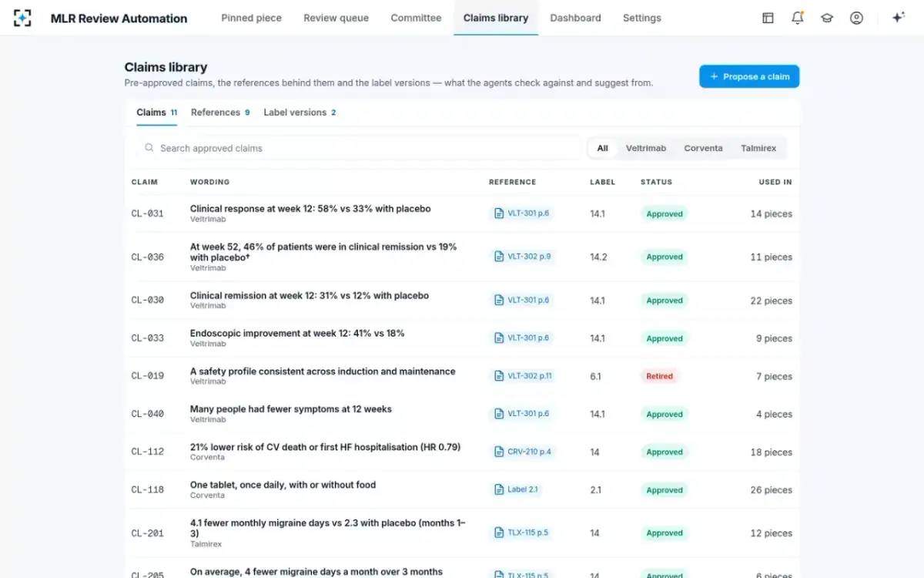Click document icon in CL-112 reference
This screenshot has height=578, width=924.
(499, 452)
